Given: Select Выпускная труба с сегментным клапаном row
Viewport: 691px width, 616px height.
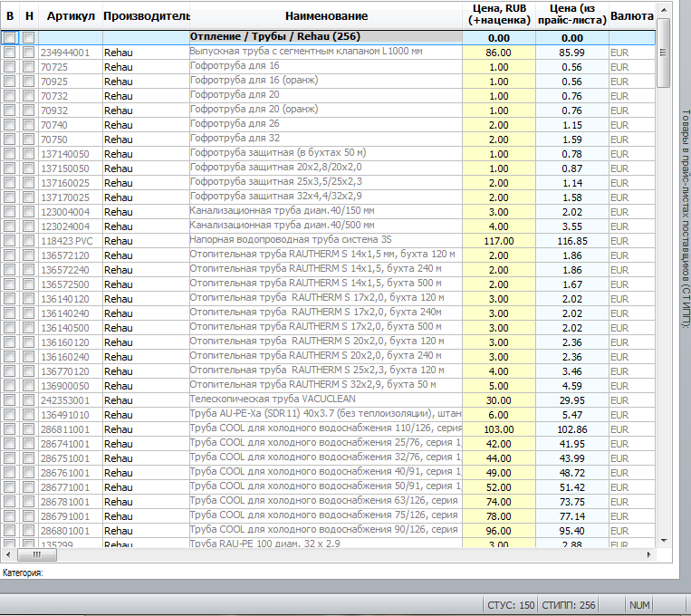Looking at the screenshot, I should point(328,53).
